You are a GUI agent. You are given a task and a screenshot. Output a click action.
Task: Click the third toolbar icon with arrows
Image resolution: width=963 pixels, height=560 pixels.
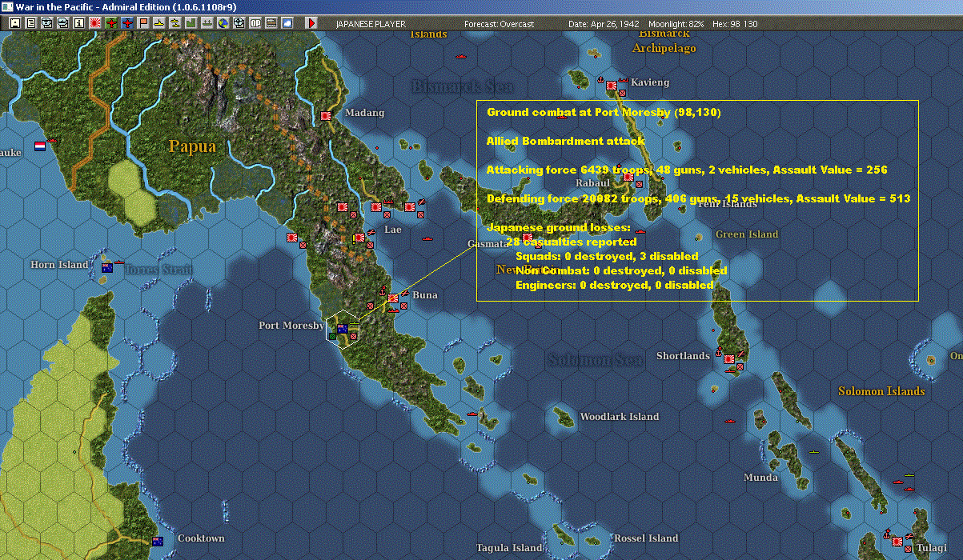(x=47, y=23)
